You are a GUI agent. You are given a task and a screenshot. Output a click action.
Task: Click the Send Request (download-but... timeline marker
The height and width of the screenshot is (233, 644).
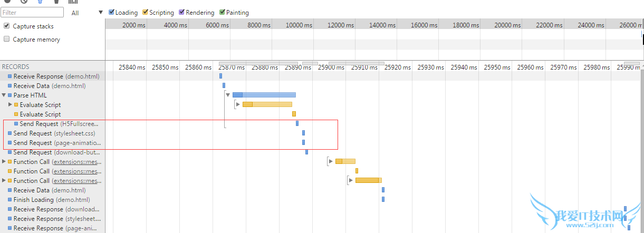pos(306,152)
